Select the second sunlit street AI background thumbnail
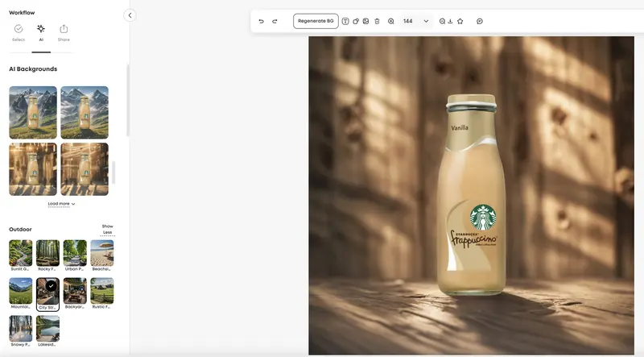Image resolution: width=644 pixels, height=357 pixels. pyautogui.click(x=85, y=169)
